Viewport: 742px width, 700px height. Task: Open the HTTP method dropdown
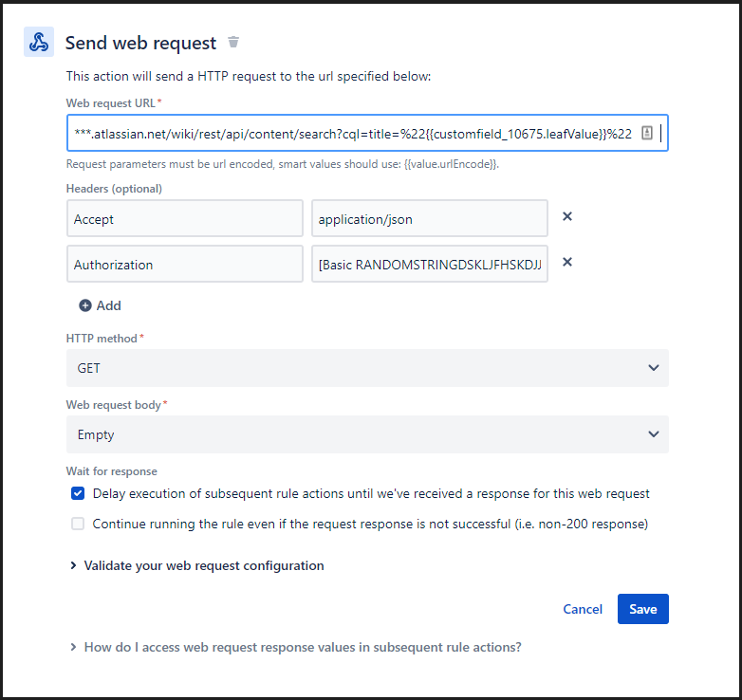click(367, 368)
